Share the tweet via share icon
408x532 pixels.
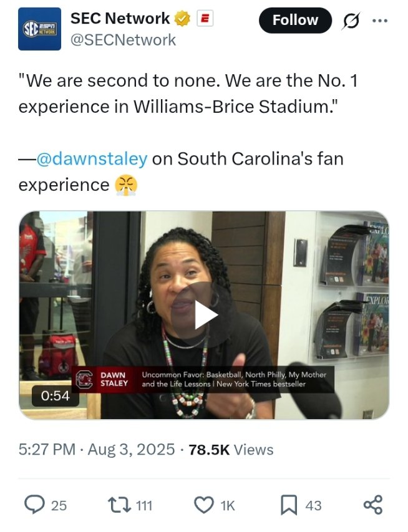point(373,505)
